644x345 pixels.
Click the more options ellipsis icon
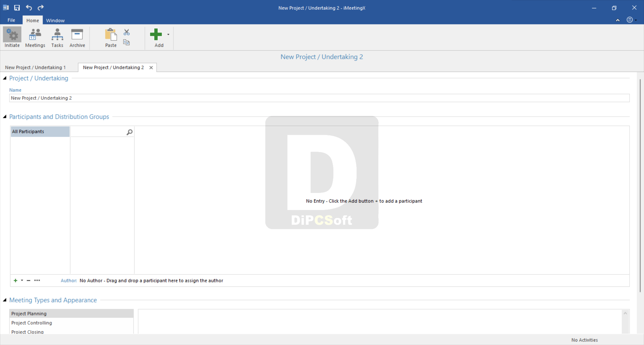37,280
